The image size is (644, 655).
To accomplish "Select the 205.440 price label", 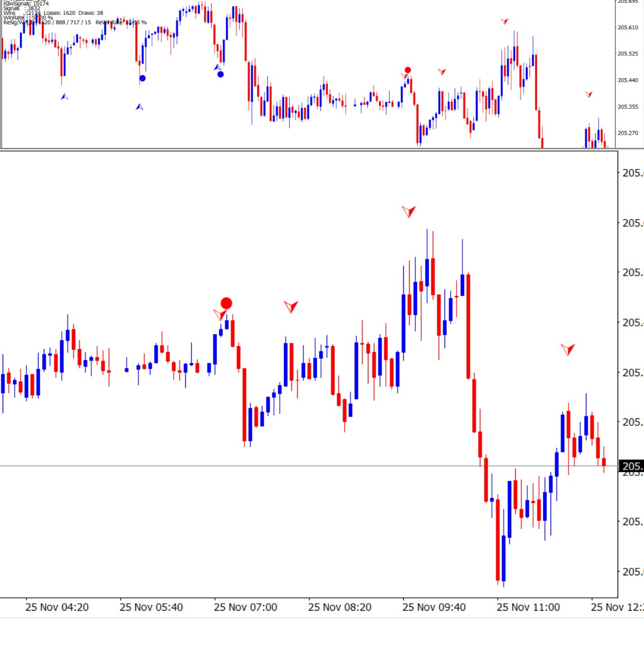I will 628,80.
